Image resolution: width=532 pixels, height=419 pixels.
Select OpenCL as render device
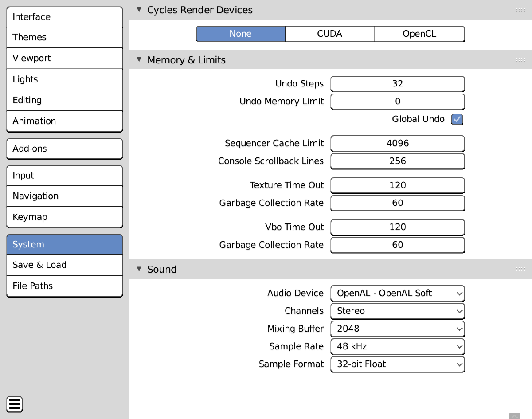(x=419, y=34)
